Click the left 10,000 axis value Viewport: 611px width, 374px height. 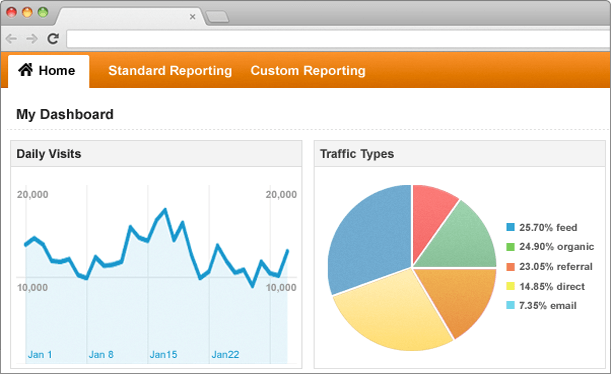(x=32, y=288)
